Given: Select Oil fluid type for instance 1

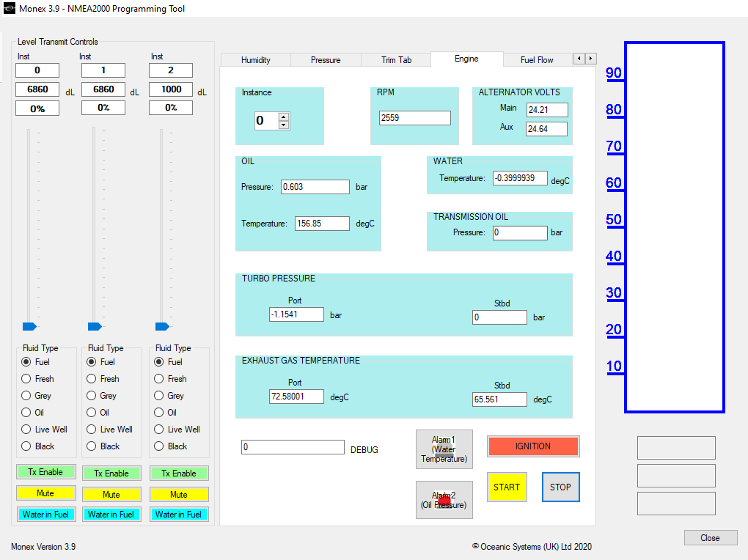Looking at the screenshot, I should (x=98, y=413).
